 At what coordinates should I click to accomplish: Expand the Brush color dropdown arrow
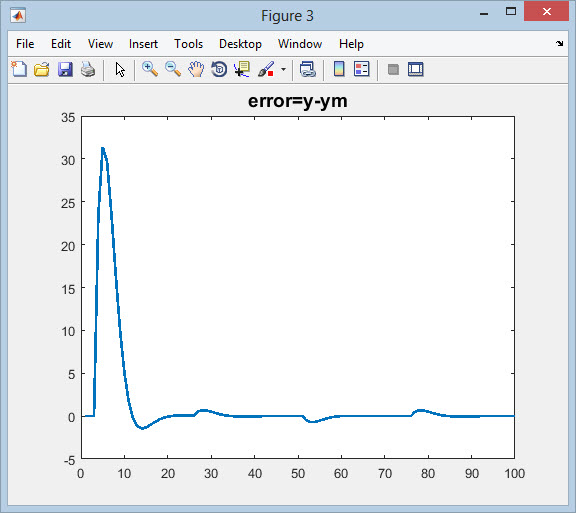pyautogui.click(x=283, y=69)
